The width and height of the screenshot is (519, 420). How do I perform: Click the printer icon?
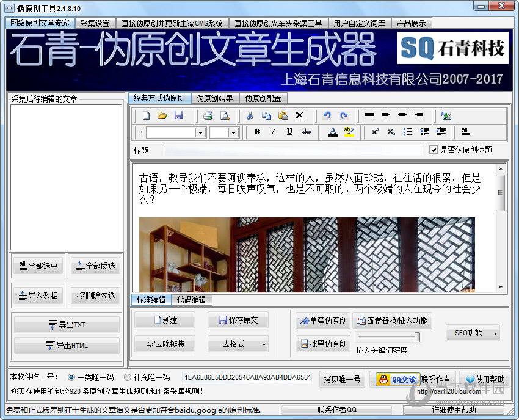(x=208, y=115)
